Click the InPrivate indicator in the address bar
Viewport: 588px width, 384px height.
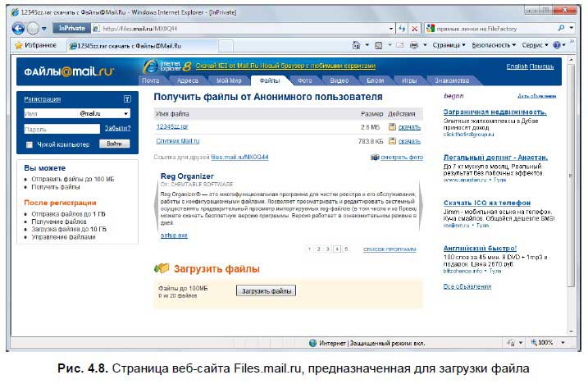(x=71, y=28)
